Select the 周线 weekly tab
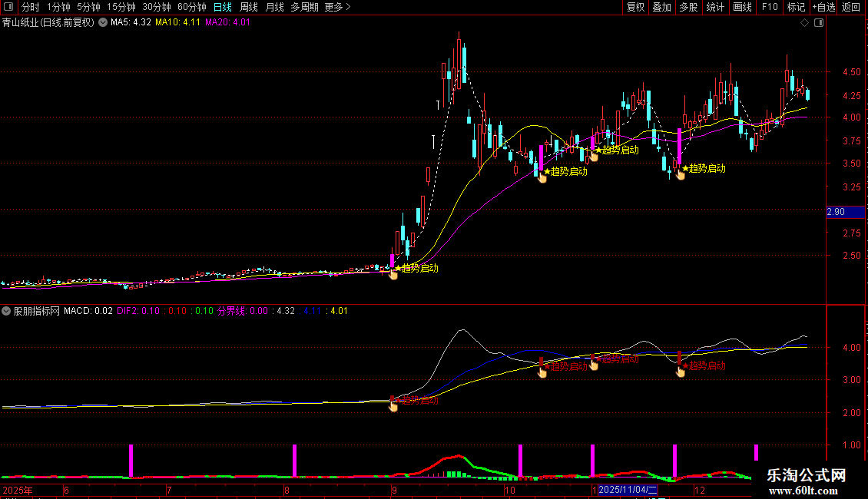This screenshot has width=868, height=499. coord(249,7)
